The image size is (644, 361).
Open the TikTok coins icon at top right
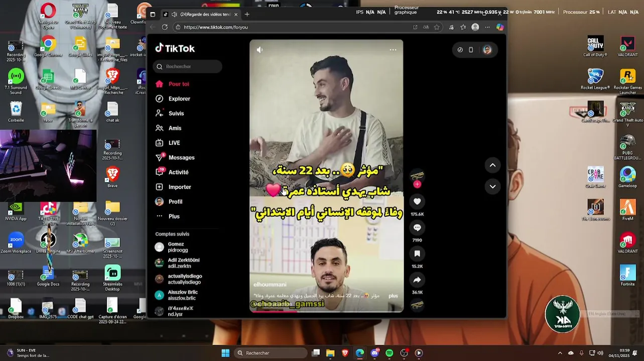pos(460,50)
